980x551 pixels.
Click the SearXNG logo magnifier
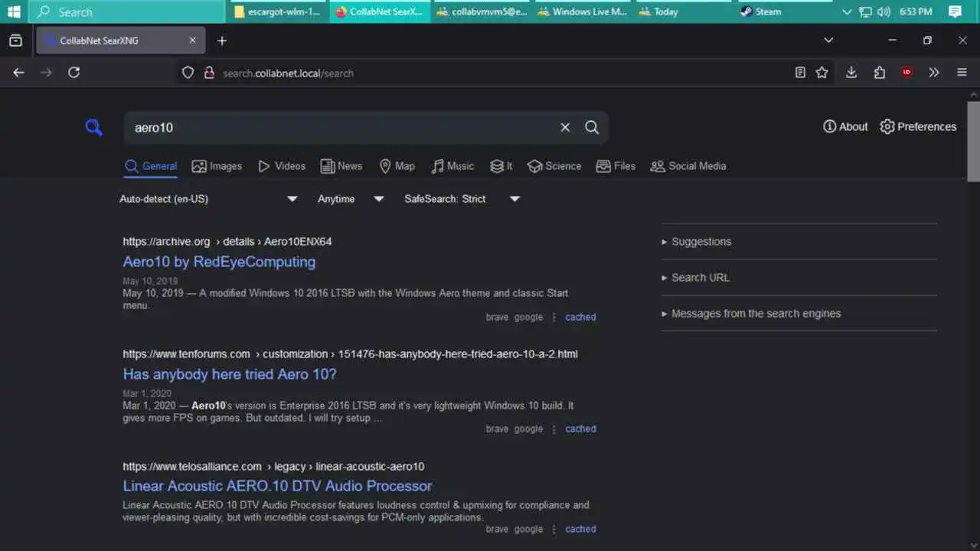pos(93,128)
